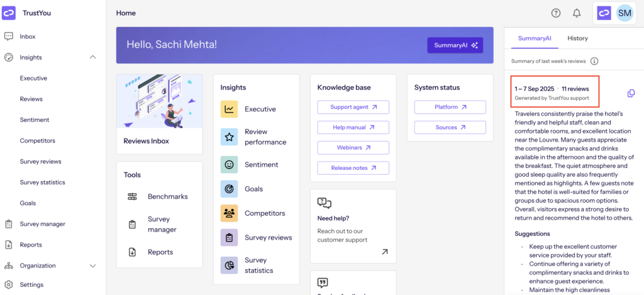Click the quote feedback icon card

point(323,282)
